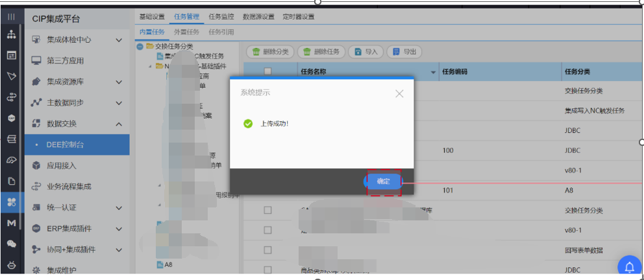644x280 pixels.
Task: Click the 导入 import button
Action: [x=365, y=52]
